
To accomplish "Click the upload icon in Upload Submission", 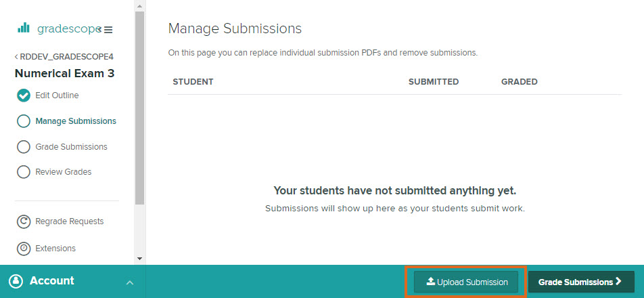I will tap(431, 282).
